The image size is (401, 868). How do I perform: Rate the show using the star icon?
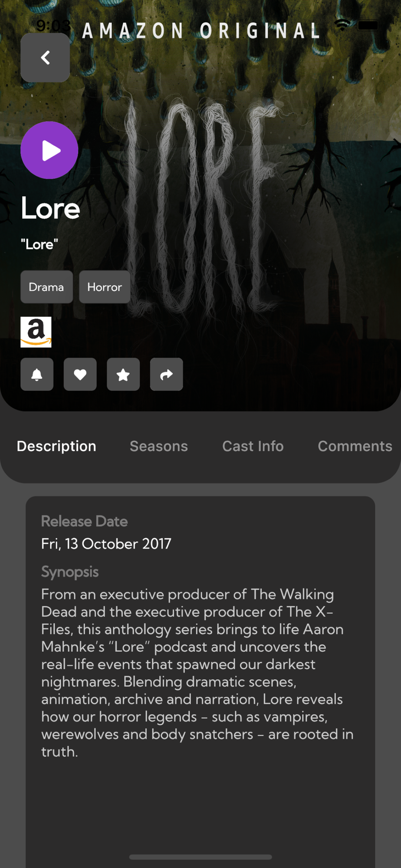[x=123, y=375]
